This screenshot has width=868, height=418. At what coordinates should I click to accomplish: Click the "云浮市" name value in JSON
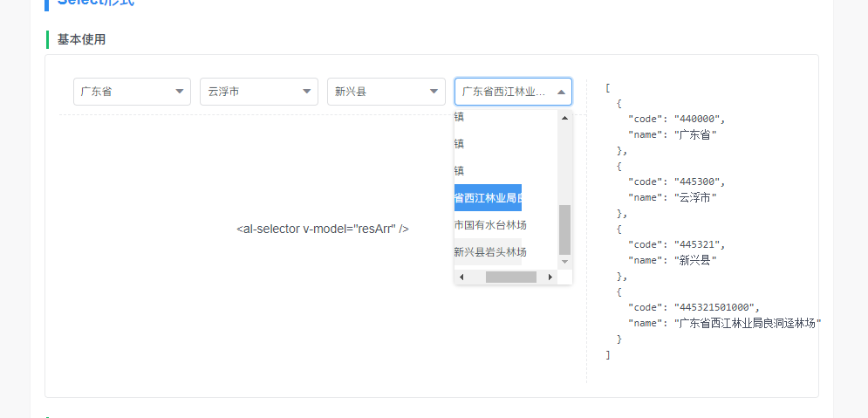695,197
